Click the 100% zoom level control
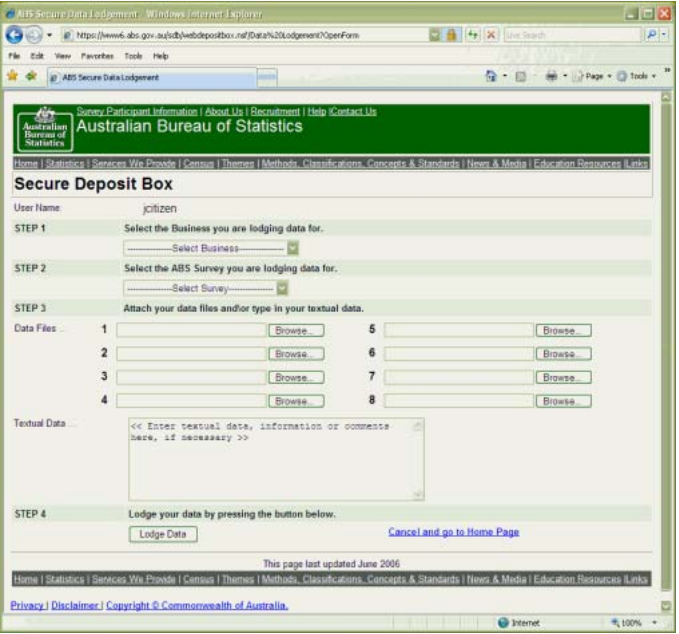Image resolution: width=679 pixels, height=634 pixels. coord(626,623)
